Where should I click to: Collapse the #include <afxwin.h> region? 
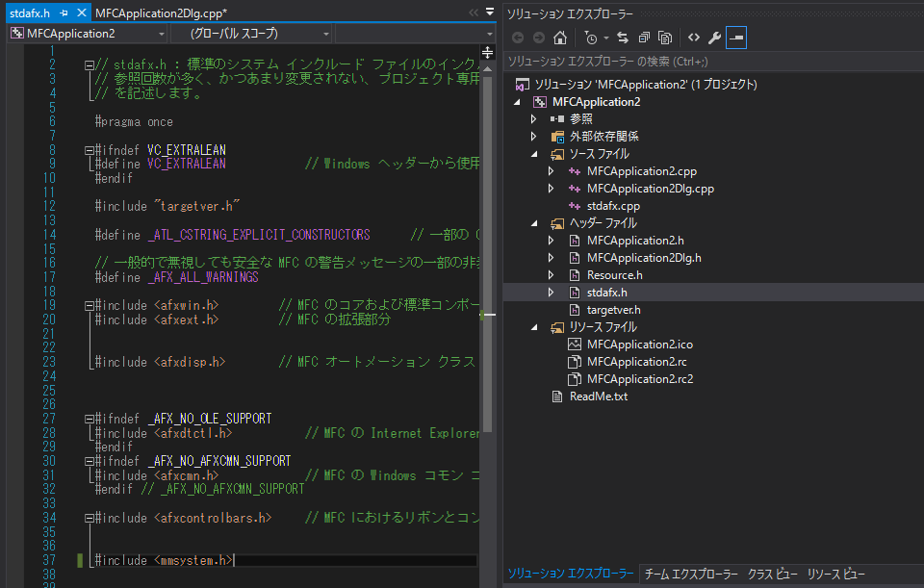(90, 306)
